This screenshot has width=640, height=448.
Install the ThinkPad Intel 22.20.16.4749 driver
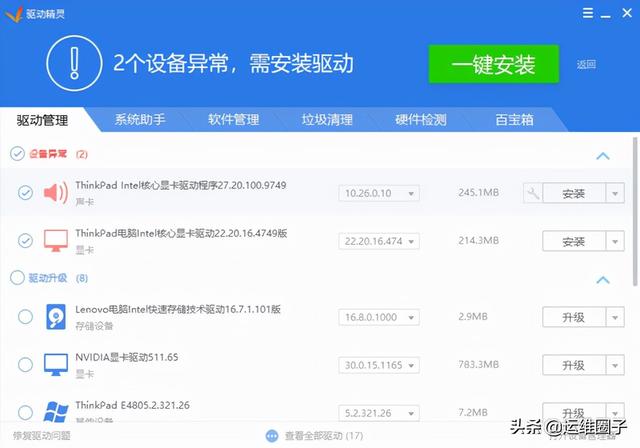pos(573,241)
